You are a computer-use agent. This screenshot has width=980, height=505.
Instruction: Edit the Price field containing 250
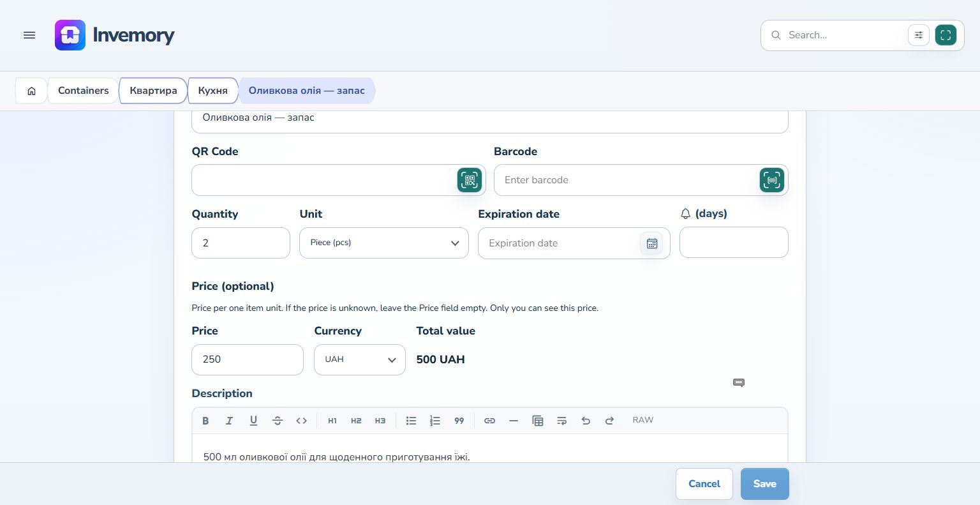[x=248, y=359]
